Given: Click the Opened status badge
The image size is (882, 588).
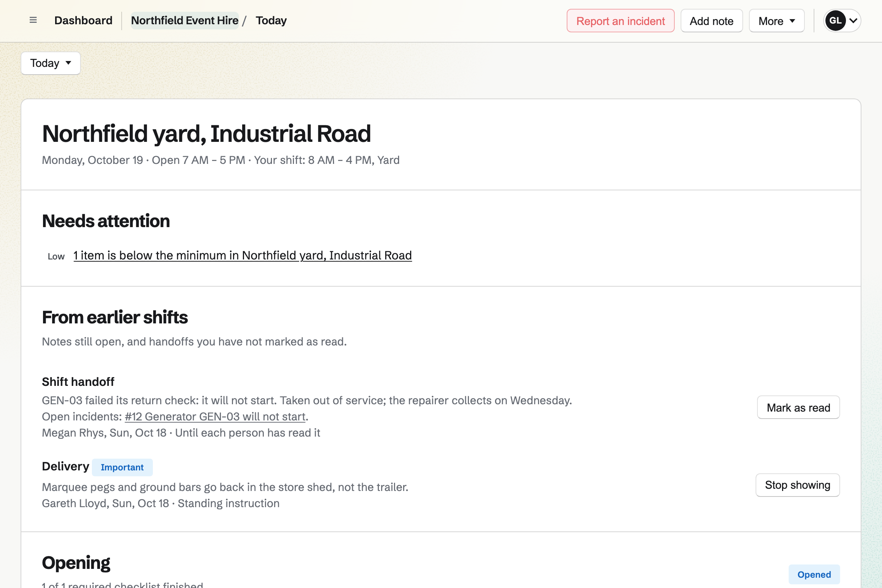Looking at the screenshot, I should (x=814, y=574).
